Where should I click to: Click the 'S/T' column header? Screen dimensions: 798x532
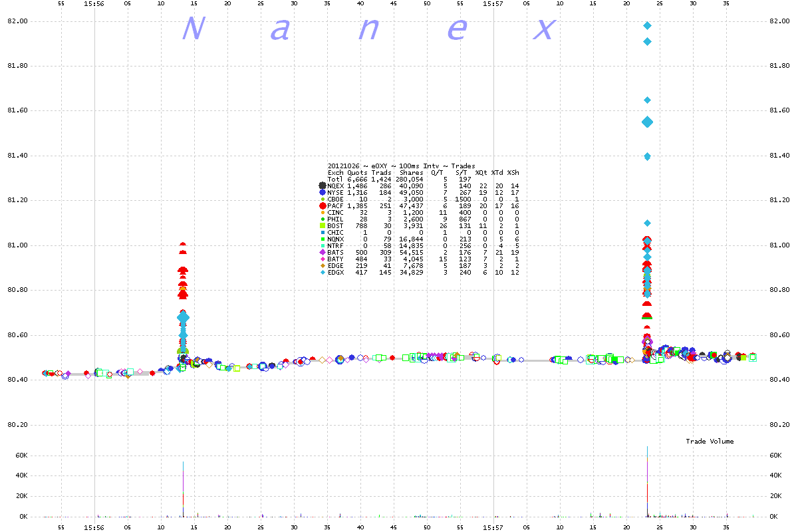[x=461, y=172]
